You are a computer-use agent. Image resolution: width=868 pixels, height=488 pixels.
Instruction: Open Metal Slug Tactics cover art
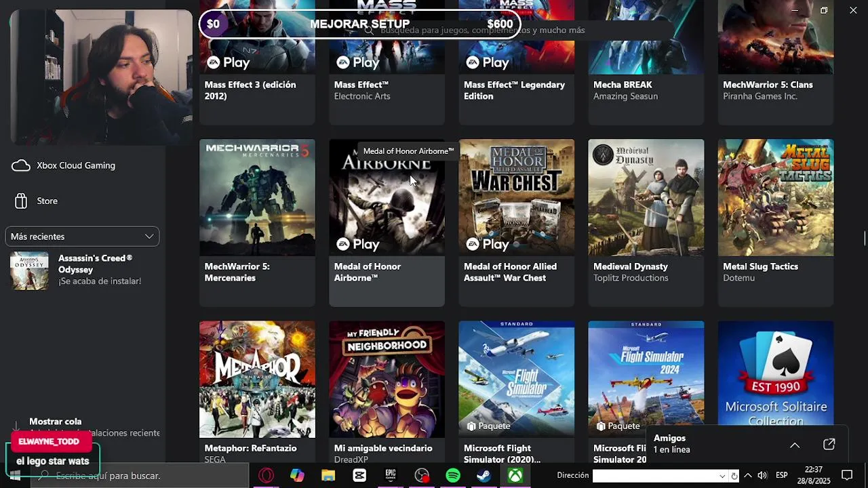(x=776, y=197)
